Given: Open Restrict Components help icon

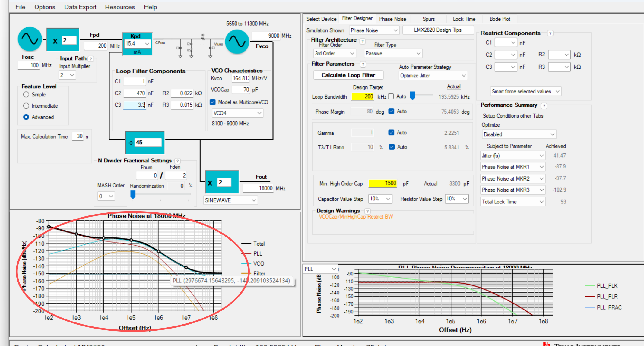Looking at the screenshot, I should [x=550, y=33].
